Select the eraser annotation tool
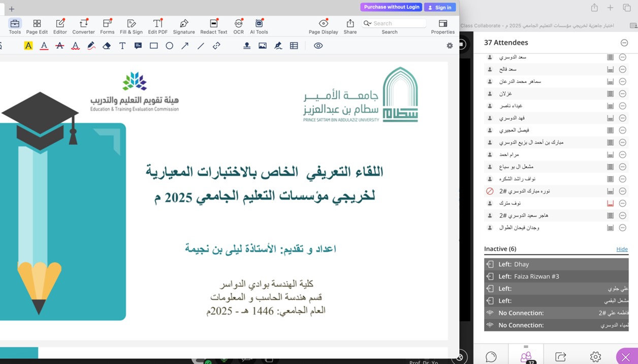The height and width of the screenshot is (364, 638). 107,46
